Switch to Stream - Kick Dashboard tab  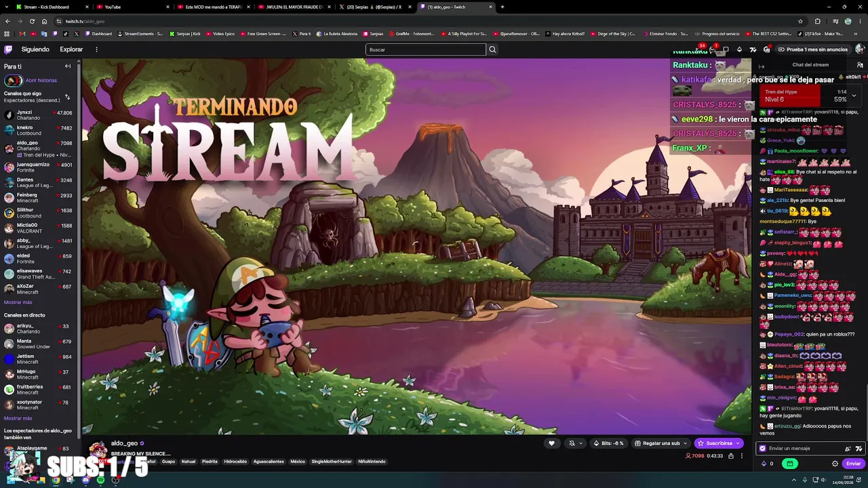coord(46,7)
